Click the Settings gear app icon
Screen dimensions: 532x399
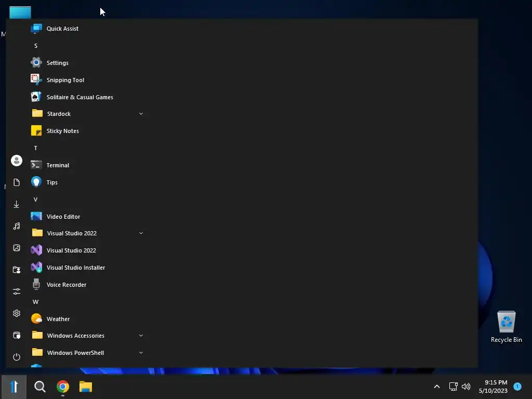coord(36,62)
